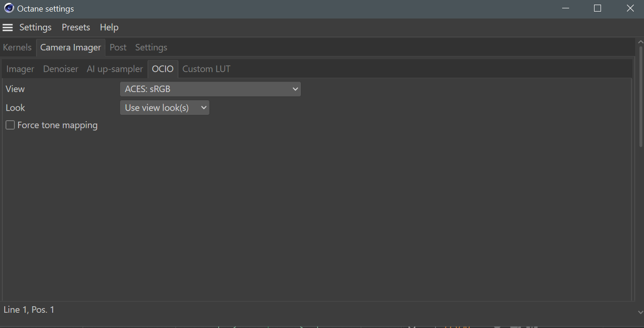Click the View label
The height and width of the screenshot is (328, 644).
pos(15,89)
